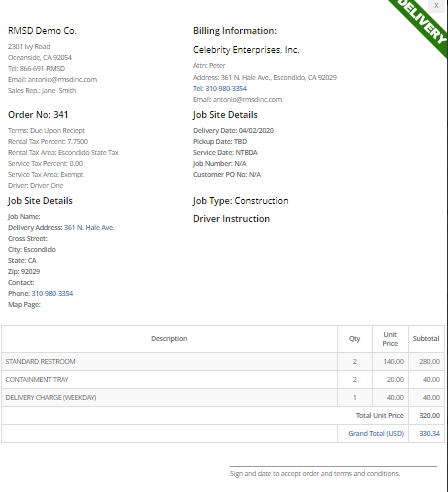This screenshot has width=448, height=492.
Task: Click the Driver Instruction heading
Action: [231, 219]
